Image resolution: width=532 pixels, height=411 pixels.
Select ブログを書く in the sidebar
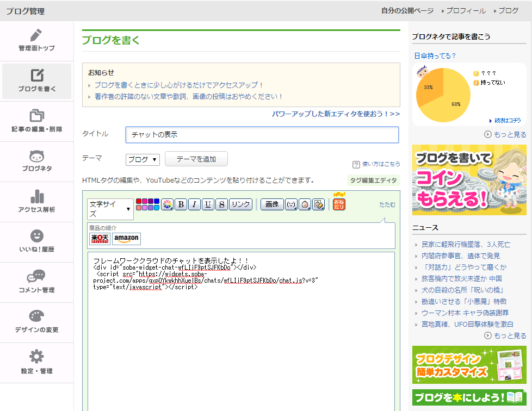[x=36, y=81]
